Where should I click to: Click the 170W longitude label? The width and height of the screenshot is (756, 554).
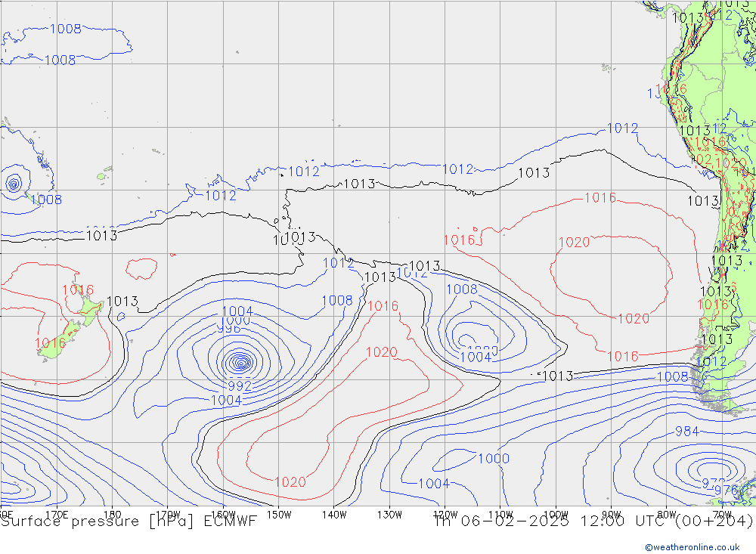(x=168, y=514)
